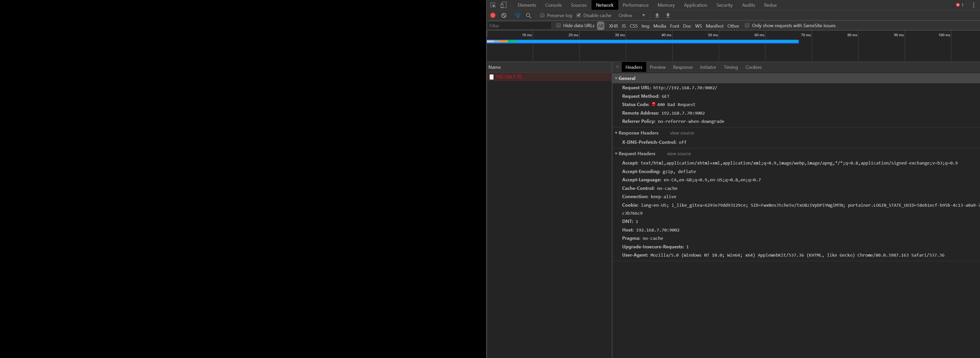Click view source beside Response Headers
Screen dimensions: 980x358
coord(681,133)
